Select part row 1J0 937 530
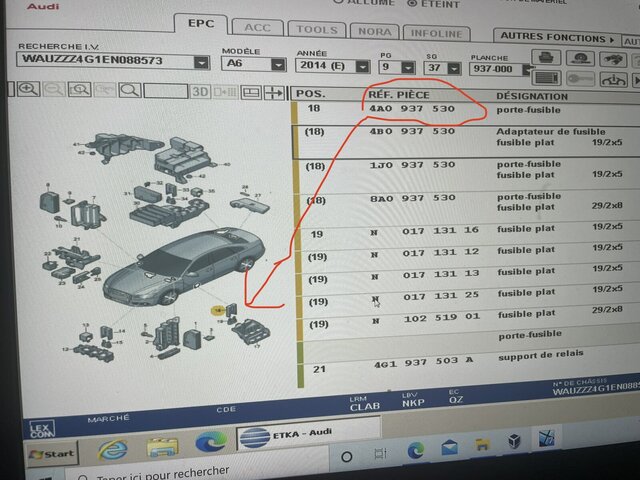Screen dimensions: 640x480 466,175
